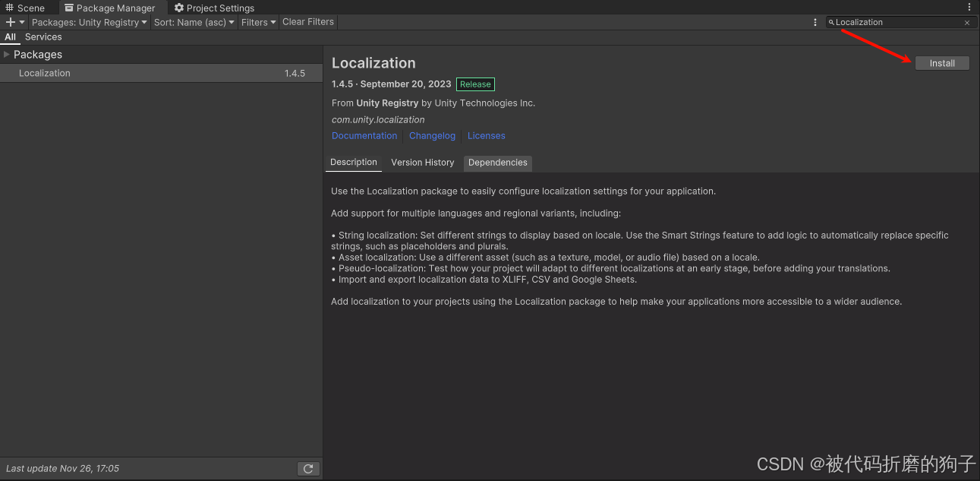The width and height of the screenshot is (980, 481).
Task: Select the Services tab
Action: 43,36
